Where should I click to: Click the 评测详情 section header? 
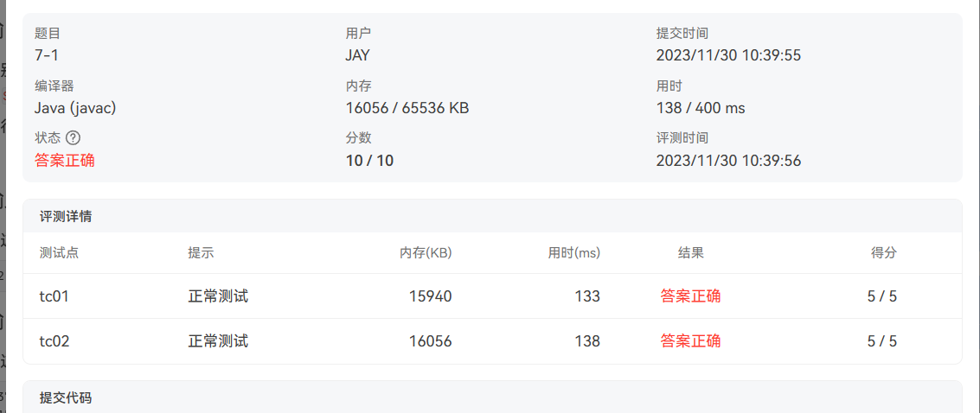click(66, 216)
